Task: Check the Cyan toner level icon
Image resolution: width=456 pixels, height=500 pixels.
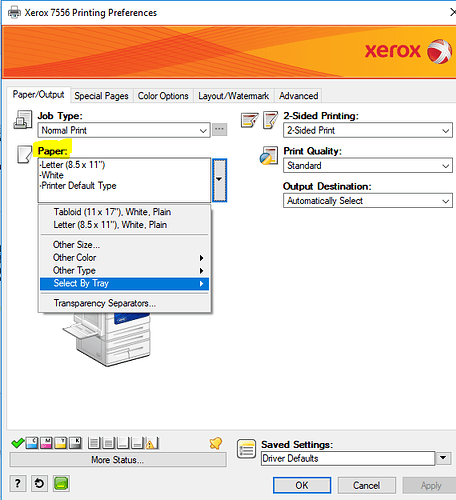Action: [32, 443]
